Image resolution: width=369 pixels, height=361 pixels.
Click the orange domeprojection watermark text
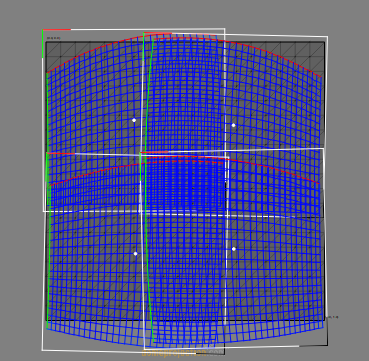174,353
